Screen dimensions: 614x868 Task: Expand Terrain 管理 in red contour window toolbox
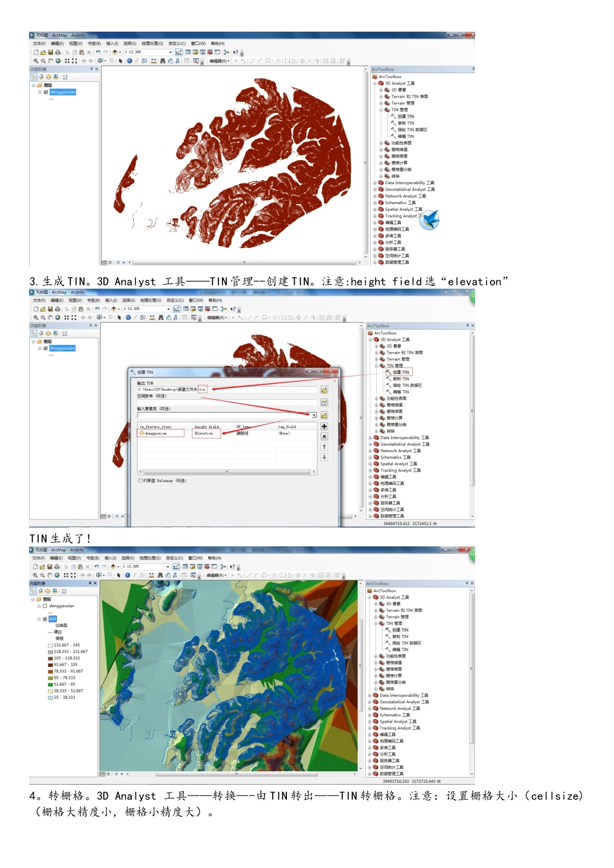coord(381,103)
